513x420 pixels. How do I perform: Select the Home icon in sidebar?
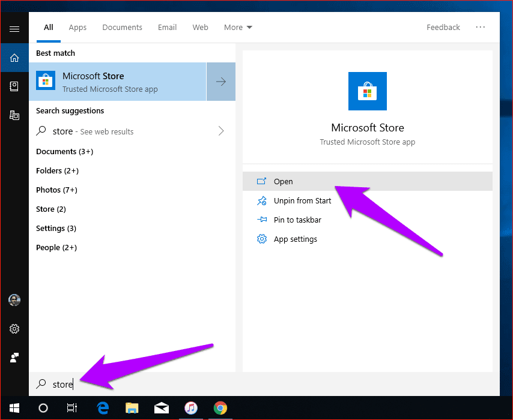click(14, 58)
